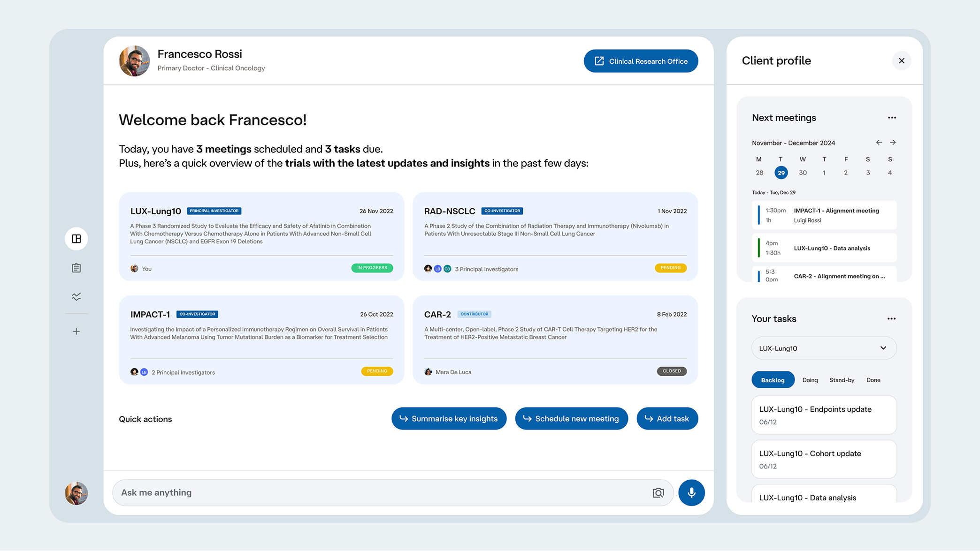Image resolution: width=980 pixels, height=551 pixels.
Task: Click the forward arrow on calendar
Action: click(x=893, y=142)
